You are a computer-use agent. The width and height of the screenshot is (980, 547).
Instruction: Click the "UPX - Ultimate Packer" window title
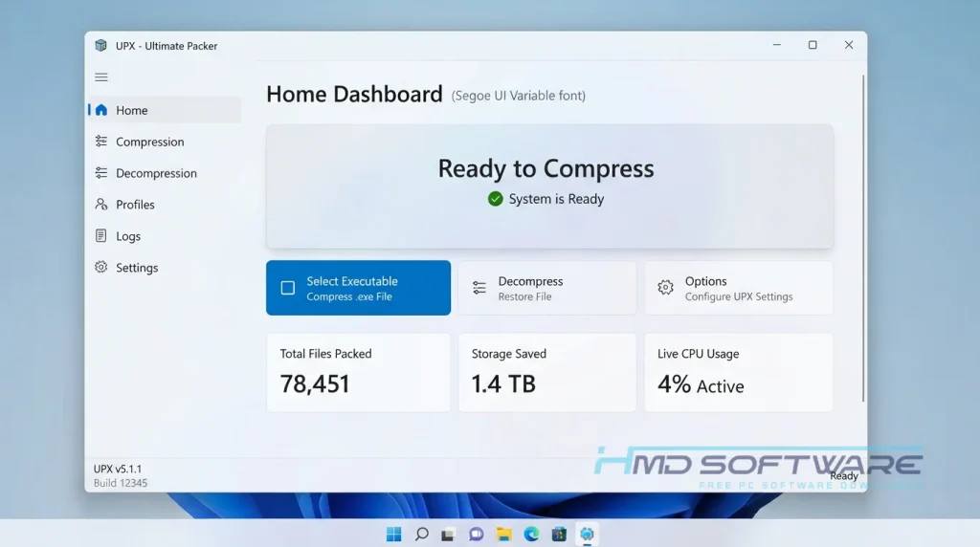[167, 46]
